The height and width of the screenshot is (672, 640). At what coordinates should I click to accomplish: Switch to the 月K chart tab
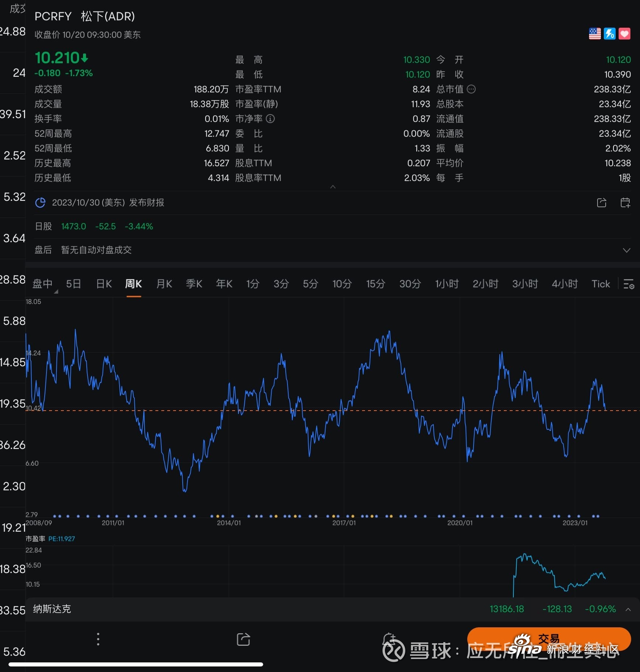click(x=164, y=284)
